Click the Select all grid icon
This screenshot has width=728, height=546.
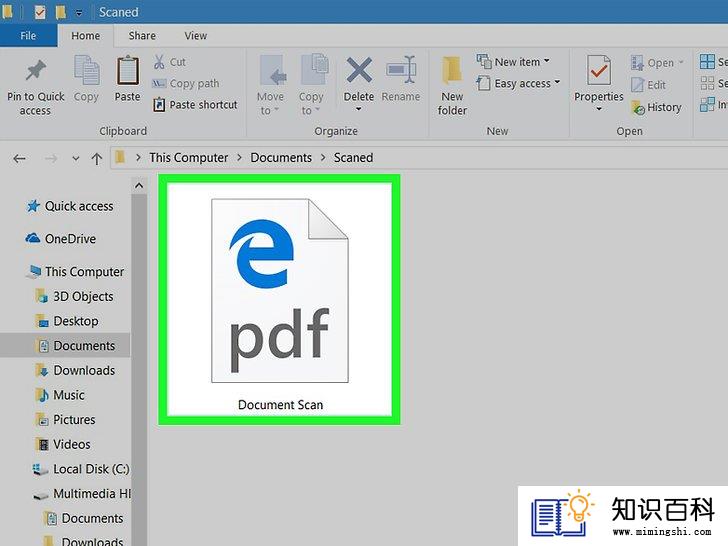(707, 62)
